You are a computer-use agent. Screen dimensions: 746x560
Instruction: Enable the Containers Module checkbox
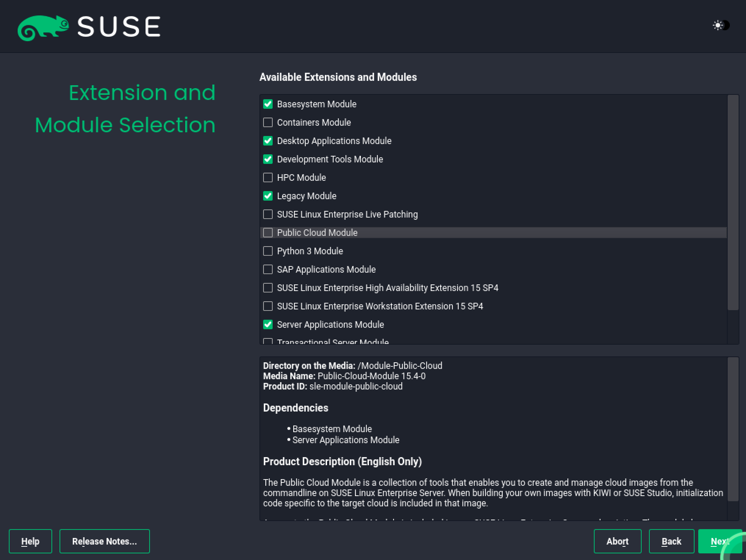(x=268, y=122)
